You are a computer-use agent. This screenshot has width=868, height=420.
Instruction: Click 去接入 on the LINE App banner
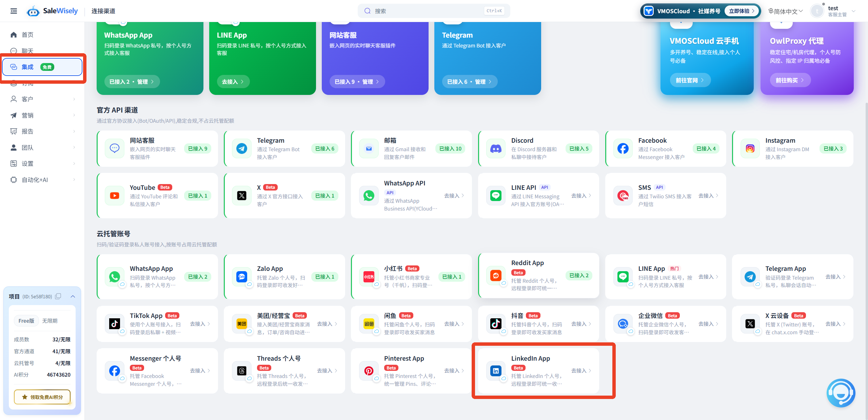click(x=233, y=82)
